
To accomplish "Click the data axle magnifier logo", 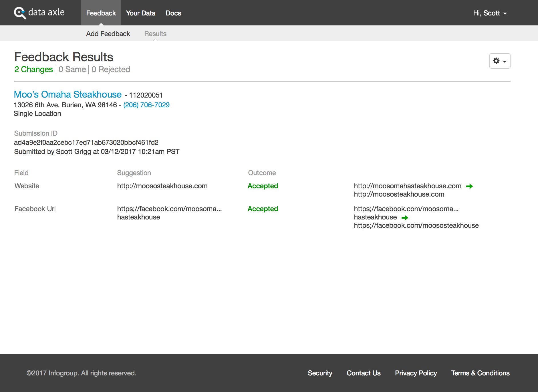I will [20, 13].
